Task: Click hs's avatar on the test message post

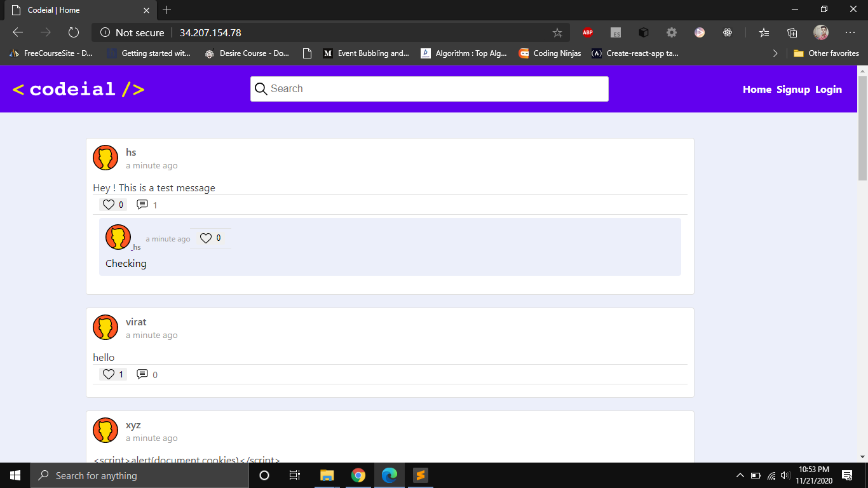Action: point(105,158)
